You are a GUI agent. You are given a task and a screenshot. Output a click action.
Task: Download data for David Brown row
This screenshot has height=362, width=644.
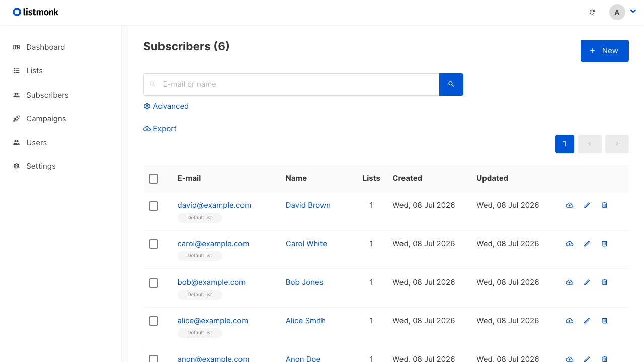click(x=570, y=205)
